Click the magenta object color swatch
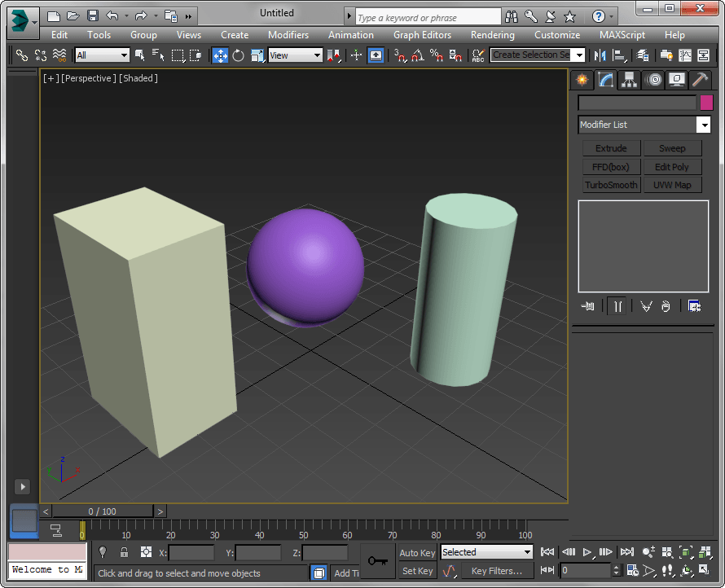This screenshot has height=588, width=725. 705,103
